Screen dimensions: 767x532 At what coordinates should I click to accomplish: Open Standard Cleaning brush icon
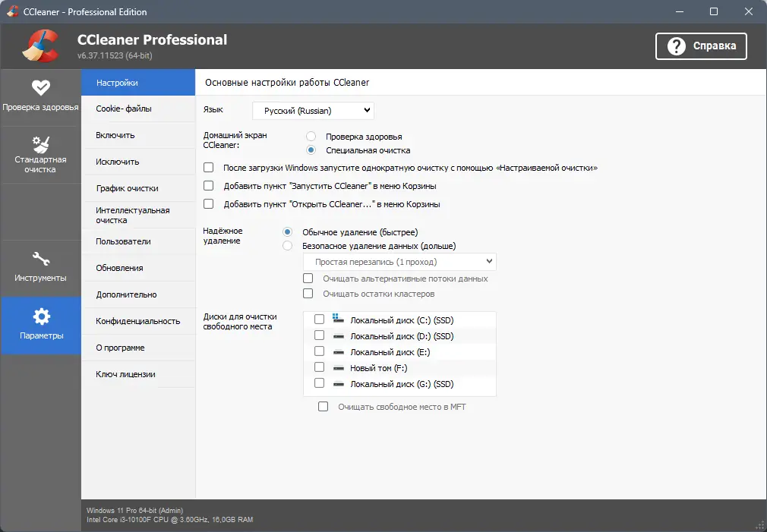[x=40, y=144]
